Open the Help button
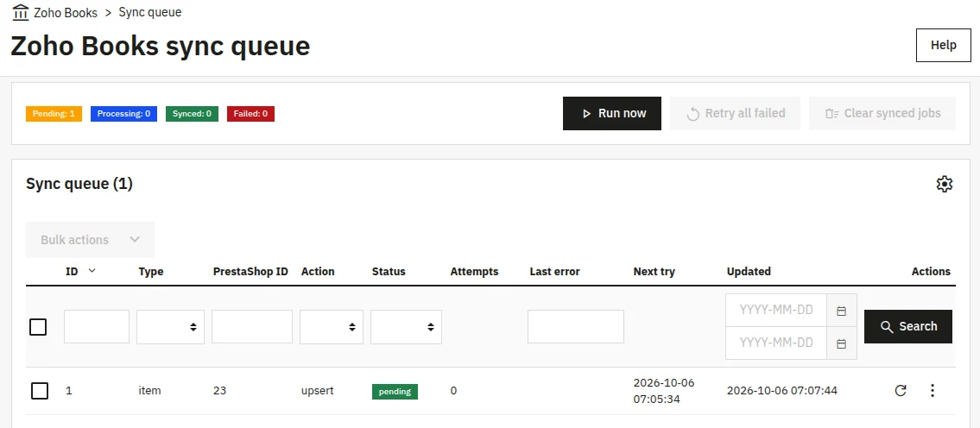980x428 pixels. pyautogui.click(x=943, y=45)
